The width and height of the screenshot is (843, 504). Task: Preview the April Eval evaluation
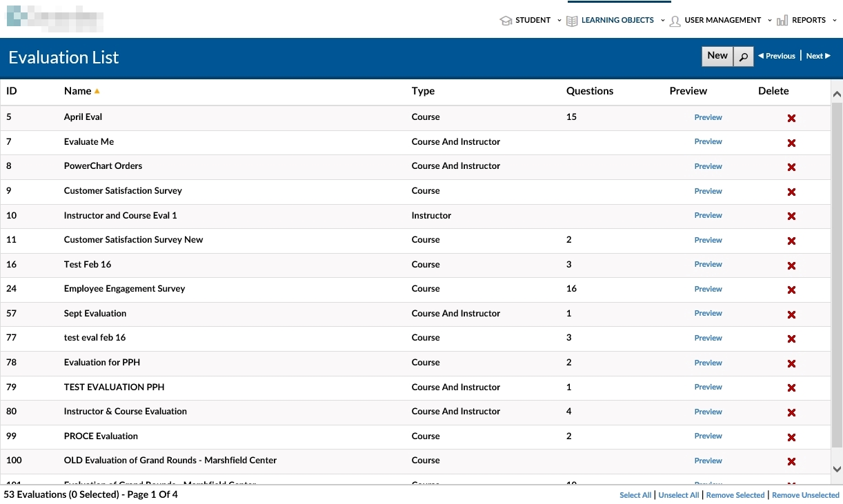(708, 117)
